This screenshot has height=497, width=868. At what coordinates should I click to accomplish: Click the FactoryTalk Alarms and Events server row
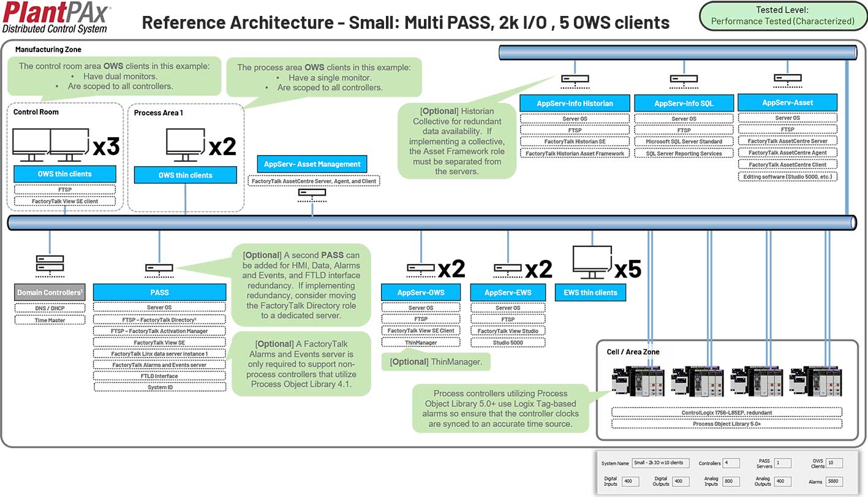[159, 365]
